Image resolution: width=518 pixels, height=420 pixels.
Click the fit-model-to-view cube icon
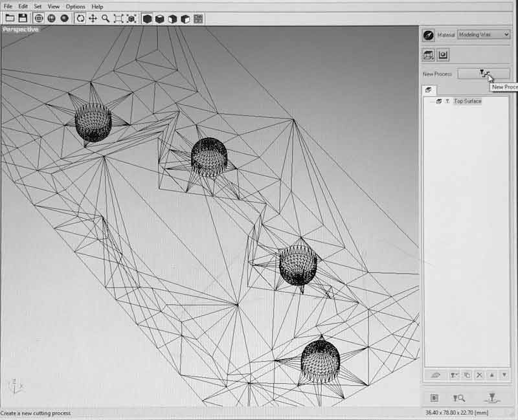point(131,19)
